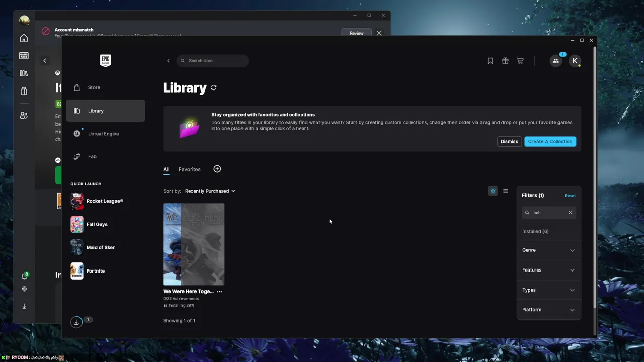Open Home in the Xbox app sidebar
The height and width of the screenshot is (362, 644).
point(24,38)
